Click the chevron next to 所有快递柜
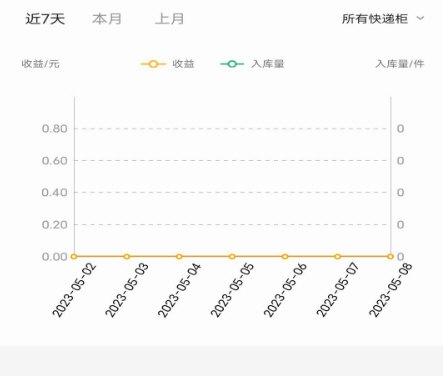 (421, 18)
